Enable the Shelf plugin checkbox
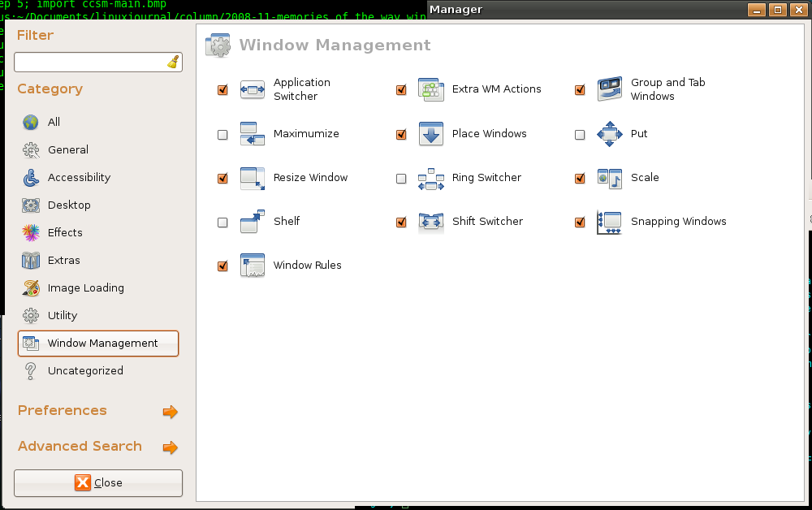 point(222,223)
